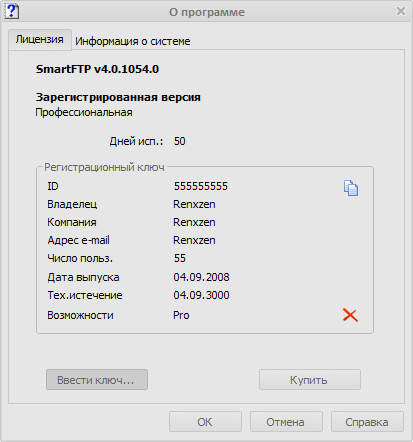Select the SmartFTP v4.0.1054.0 version text
Screen dimensions: 413x442
97,69
